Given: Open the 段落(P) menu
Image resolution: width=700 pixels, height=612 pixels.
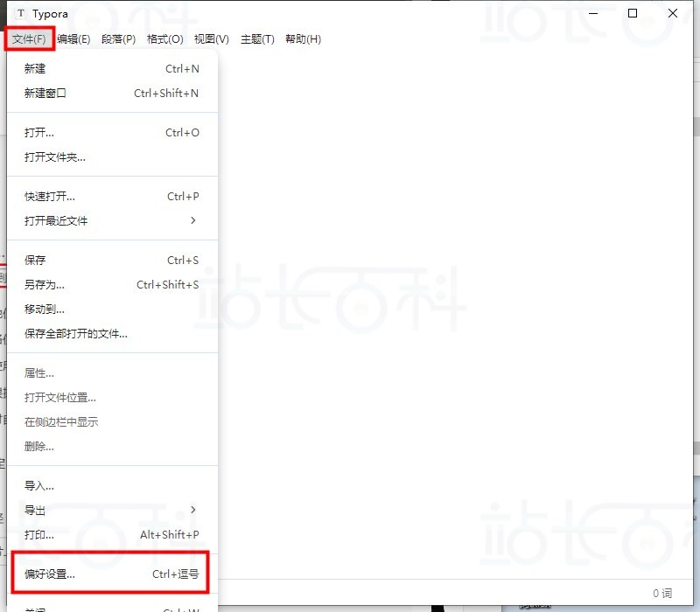Looking at the screenshot, I should pos(118,38).
